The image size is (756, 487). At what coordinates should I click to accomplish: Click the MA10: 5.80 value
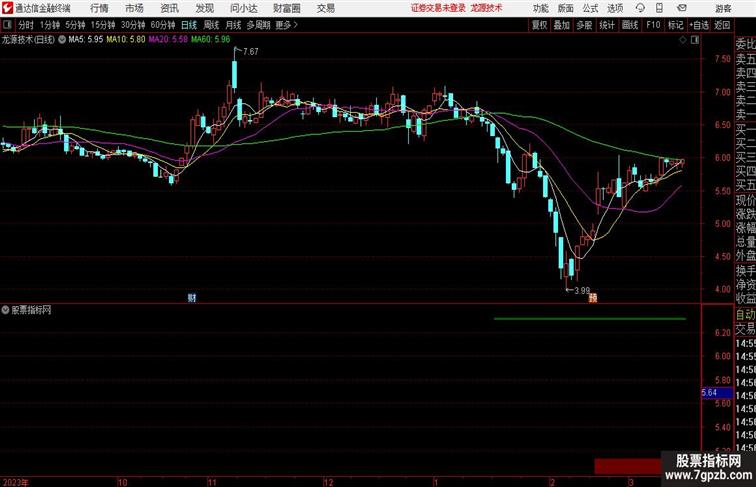[x=126, y=40]
